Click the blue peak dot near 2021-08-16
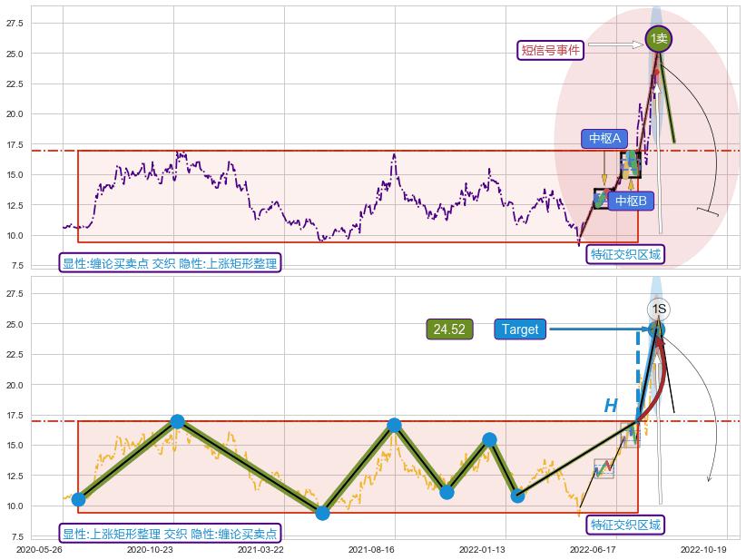Viewport: 746px width, 560px height. point(394,425)
